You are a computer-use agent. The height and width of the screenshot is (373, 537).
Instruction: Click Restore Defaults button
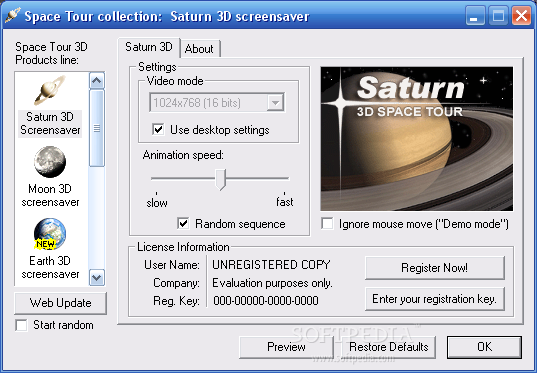pyautogui.click(x=389, y=347)
